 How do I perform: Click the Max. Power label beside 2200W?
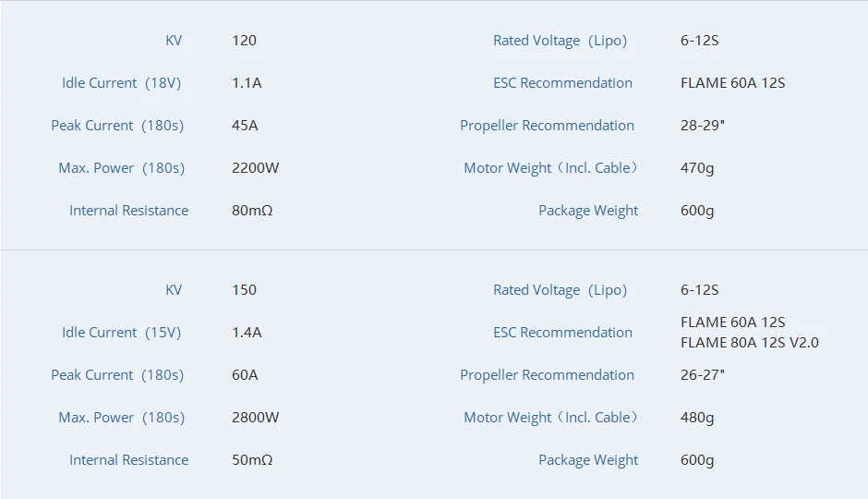pos(121,168)
